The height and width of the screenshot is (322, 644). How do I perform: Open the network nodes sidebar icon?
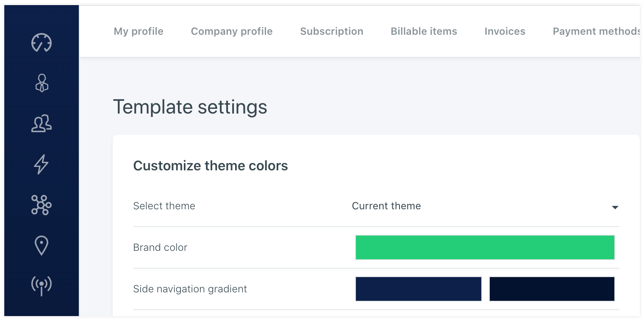(x=42, y=205)
